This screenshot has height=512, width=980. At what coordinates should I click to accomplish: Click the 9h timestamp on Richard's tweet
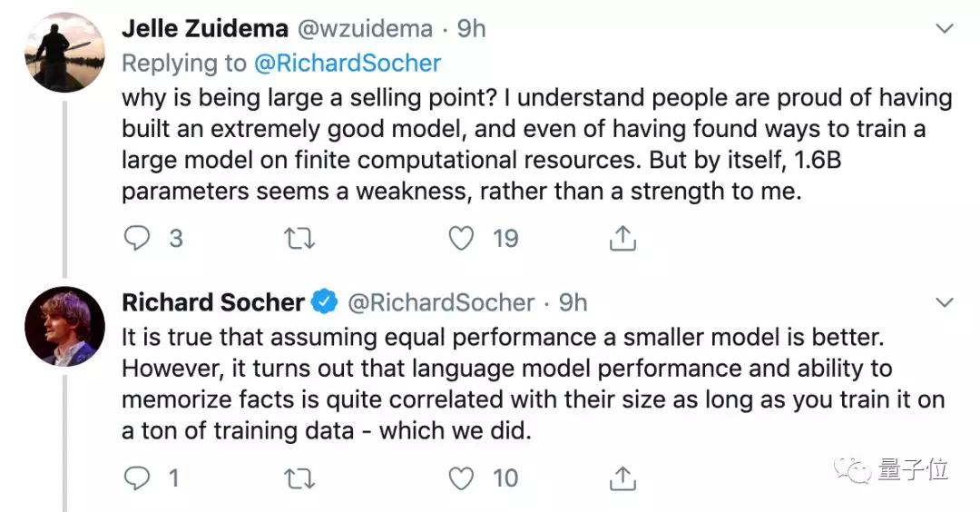[573, 301]
